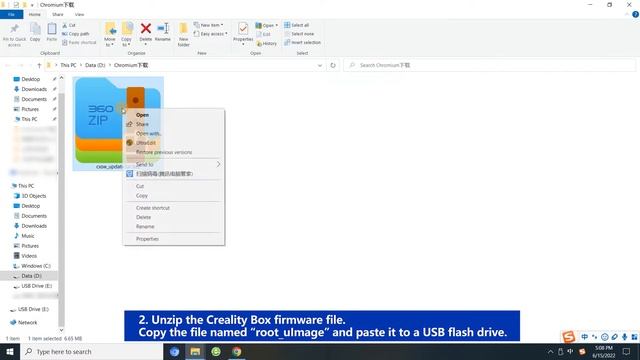The width and height of the screenshot is (640, 360).
Task: Click the ribbon Help question mark icon
Action: pyautogui.click(x=635, y=14)
